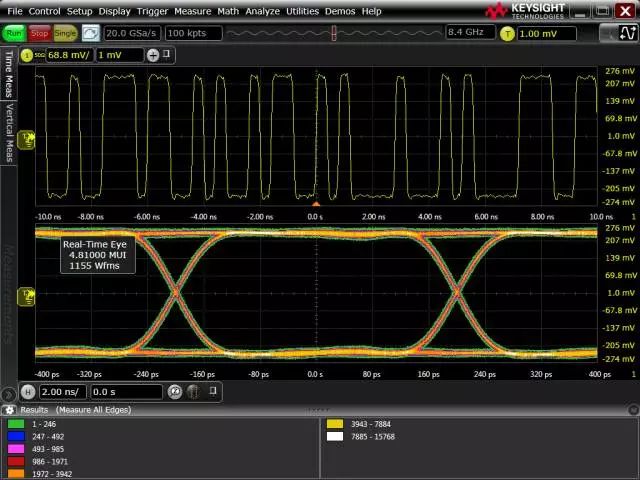Open the Analyze menu

(x=262, y=11)
